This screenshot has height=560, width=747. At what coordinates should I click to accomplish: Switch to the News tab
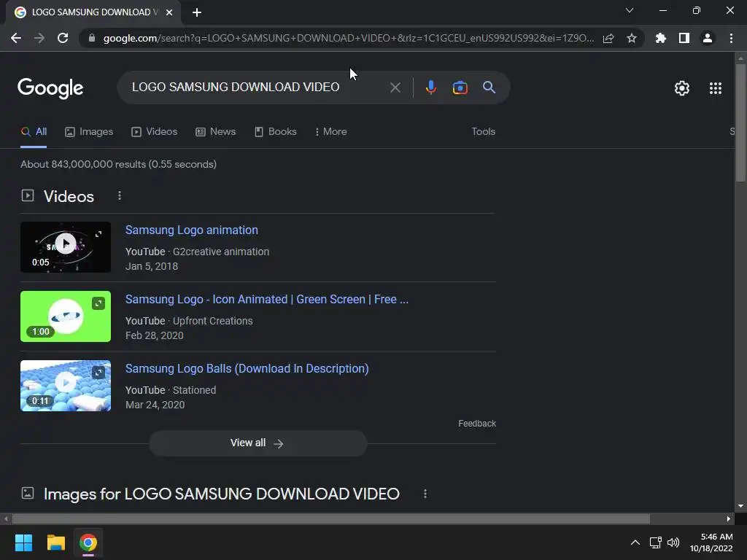click(x=216, y=132)
